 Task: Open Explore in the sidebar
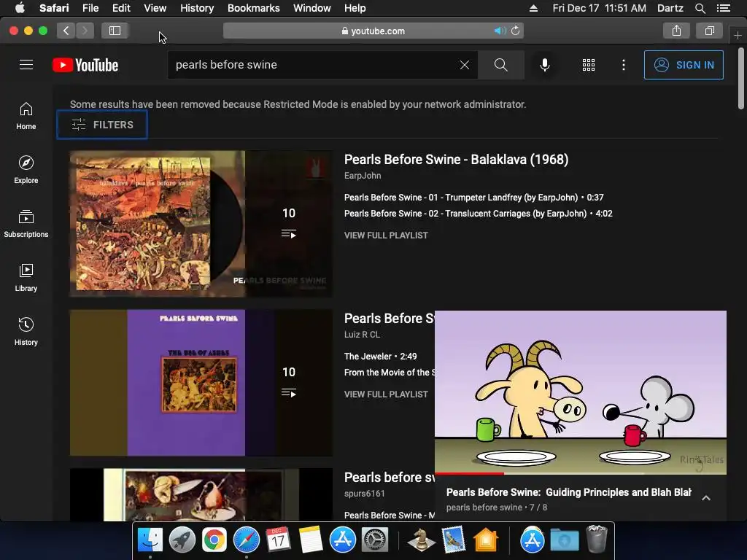point(26,169)
